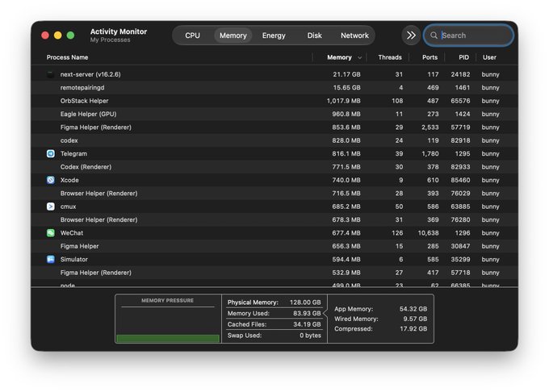Viewport: 549px width, 392px height.
Task: Click the search magnifier icon
Action: click(434, 35)
